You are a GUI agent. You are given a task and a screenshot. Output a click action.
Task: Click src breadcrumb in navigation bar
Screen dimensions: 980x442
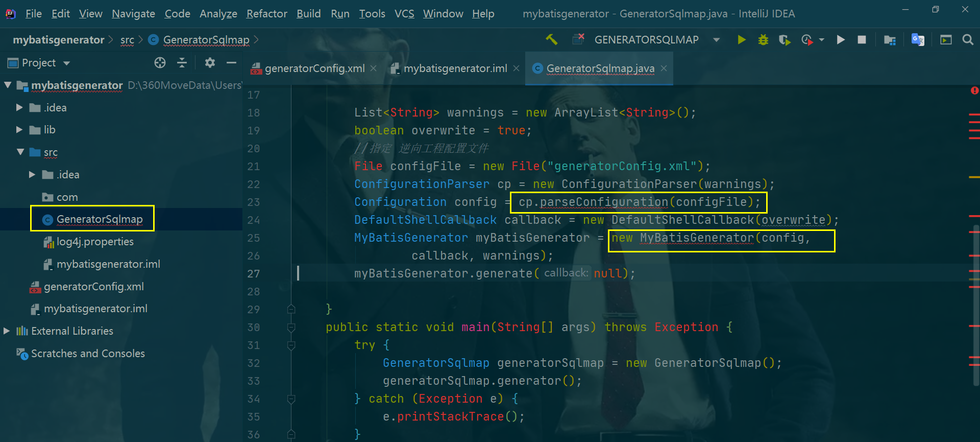127,40
